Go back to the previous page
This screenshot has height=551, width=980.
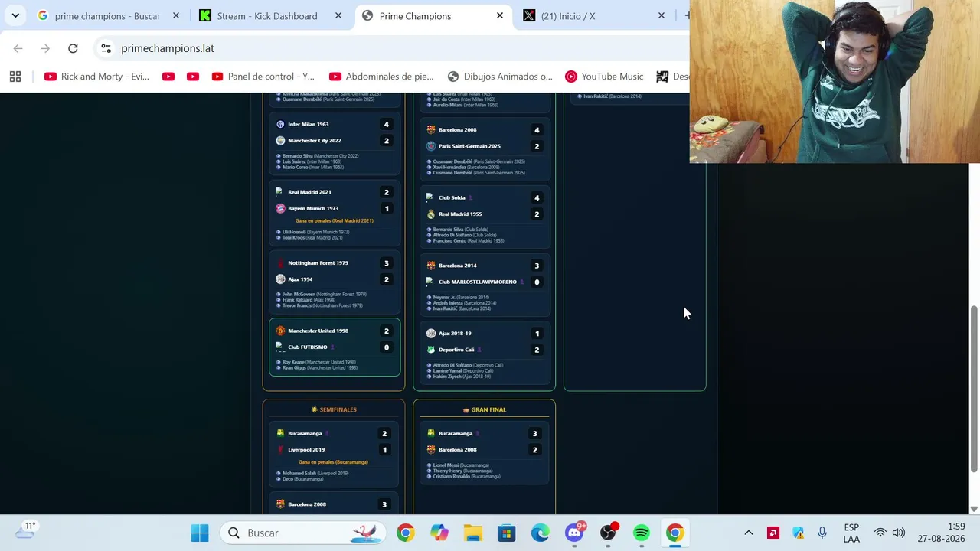click(18, 48)
